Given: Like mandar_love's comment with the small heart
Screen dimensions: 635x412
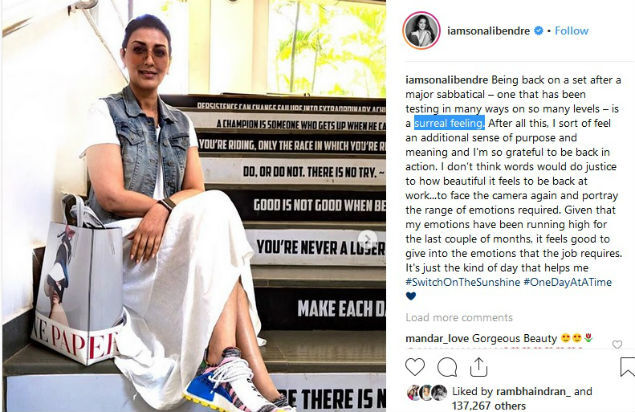Looking at the screenshot, I should click(x=617, y=344).
